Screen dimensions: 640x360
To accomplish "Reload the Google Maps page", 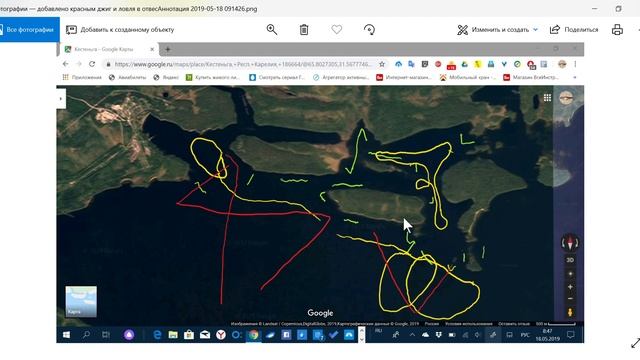I will (x=92, y=64).
